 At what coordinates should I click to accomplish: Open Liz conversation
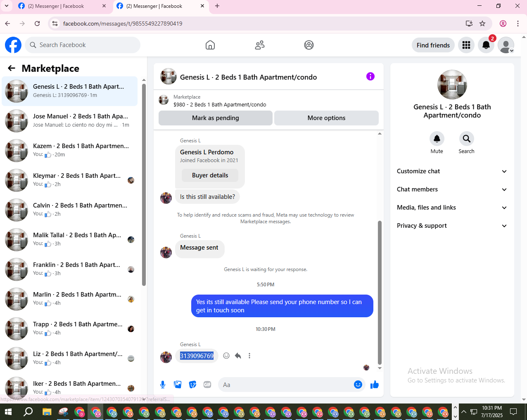coord(69,359)
